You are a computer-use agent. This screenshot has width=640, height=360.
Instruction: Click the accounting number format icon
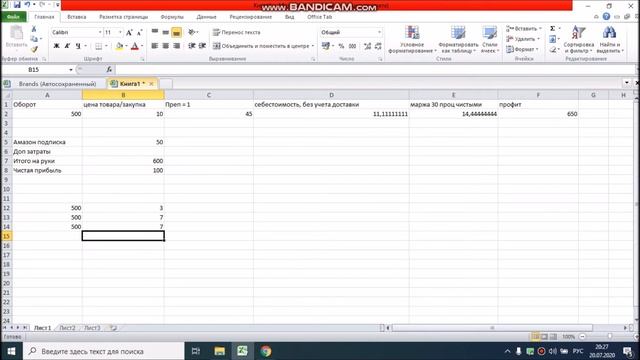[x=325, y=46]
